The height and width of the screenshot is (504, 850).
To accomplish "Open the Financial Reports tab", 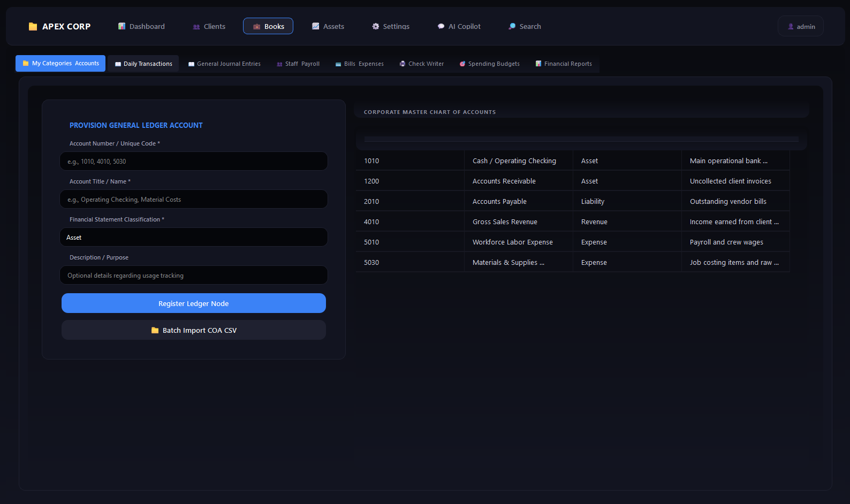I will (564, 64).
